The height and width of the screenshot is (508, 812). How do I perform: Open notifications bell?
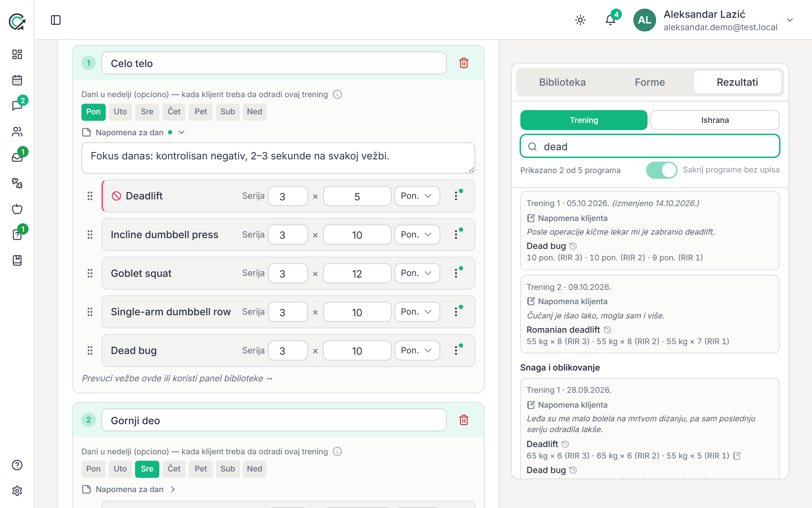[610, 20]
